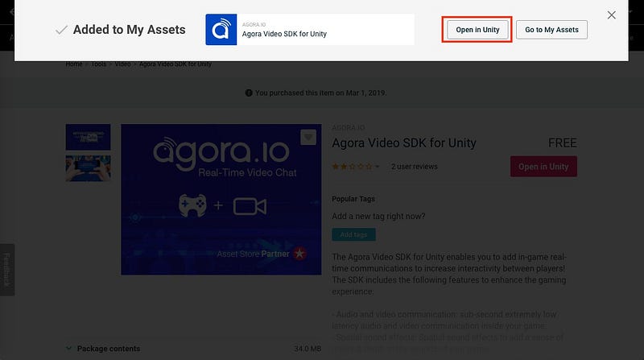Image resolution: width=644 pixels, height=360 pixels.
Task: Click the FREE price label
Action: point(562,143)
